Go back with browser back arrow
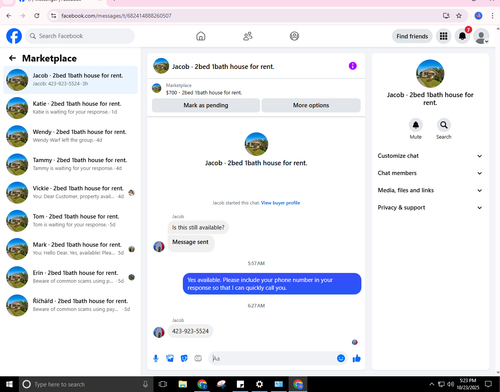Image resolution: width=500 pixels, height=392 pixels. (x=9, y=16)
